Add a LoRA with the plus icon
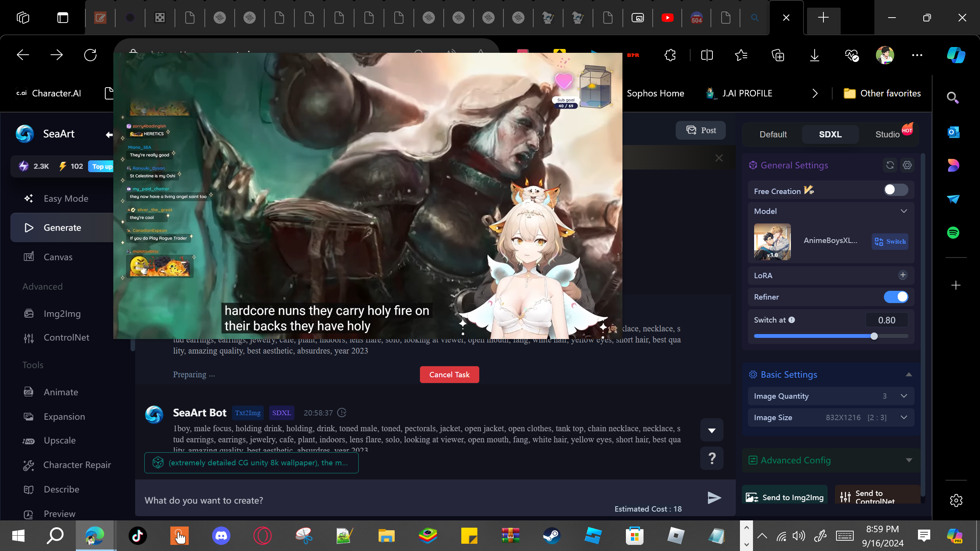This screenshot has width=980, height=551. 903,275
